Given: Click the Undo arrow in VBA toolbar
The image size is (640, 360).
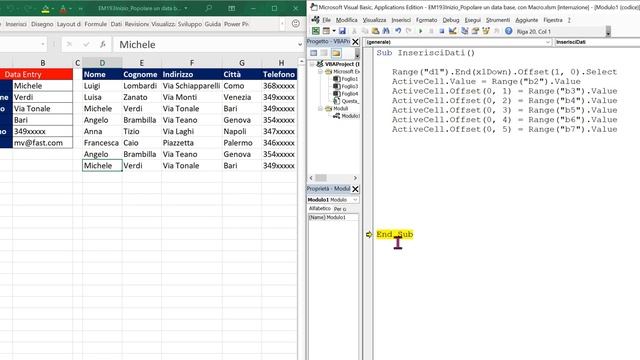Looking at the screenshot, I should point(398,31).
